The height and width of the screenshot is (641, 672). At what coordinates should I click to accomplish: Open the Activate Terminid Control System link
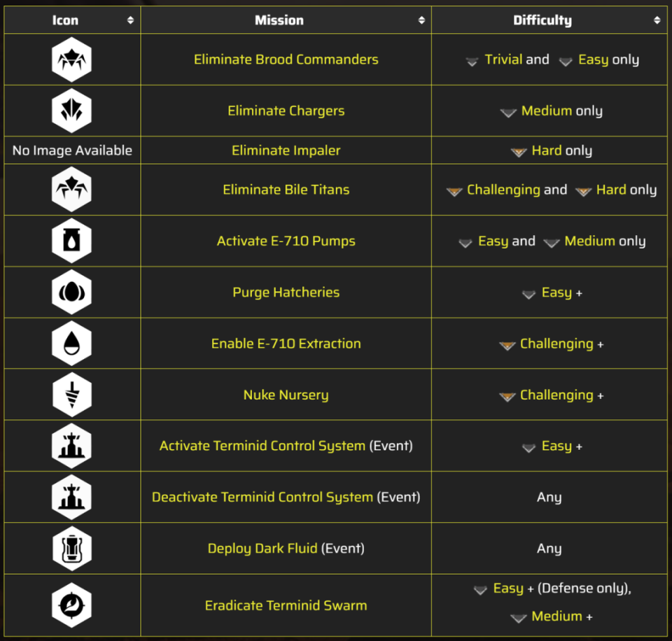(x=262, y=446)
